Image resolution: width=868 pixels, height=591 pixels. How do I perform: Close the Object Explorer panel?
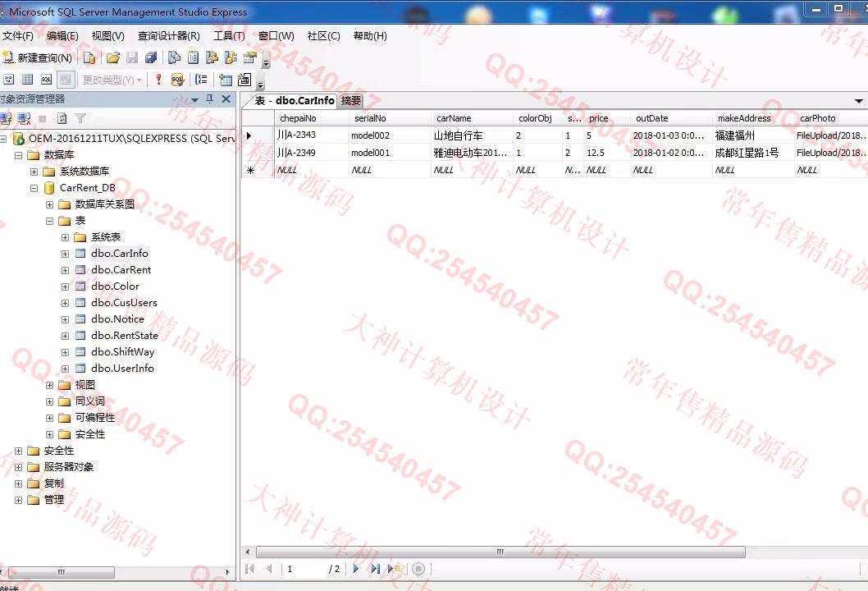click(x=226, y=99)
